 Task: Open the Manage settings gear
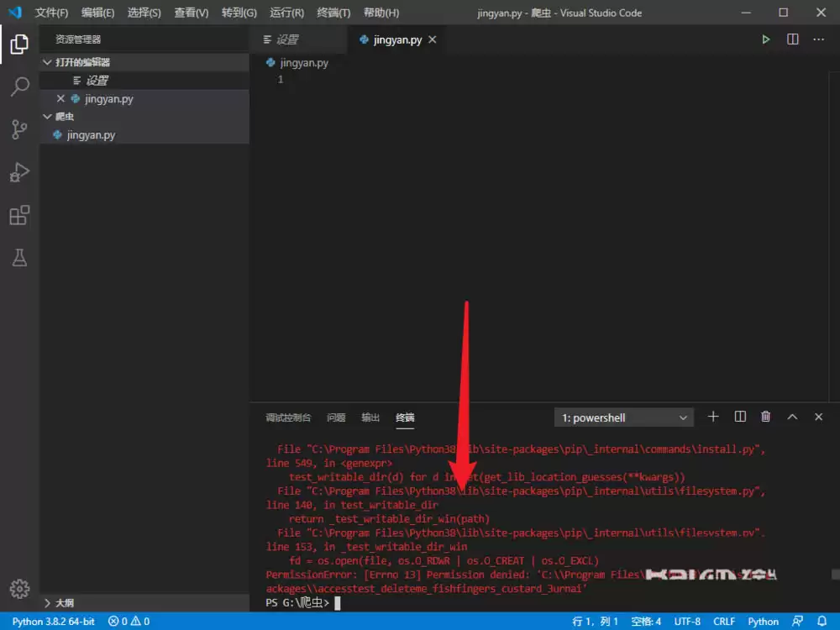pyautogui.click(x=19, y=589)
